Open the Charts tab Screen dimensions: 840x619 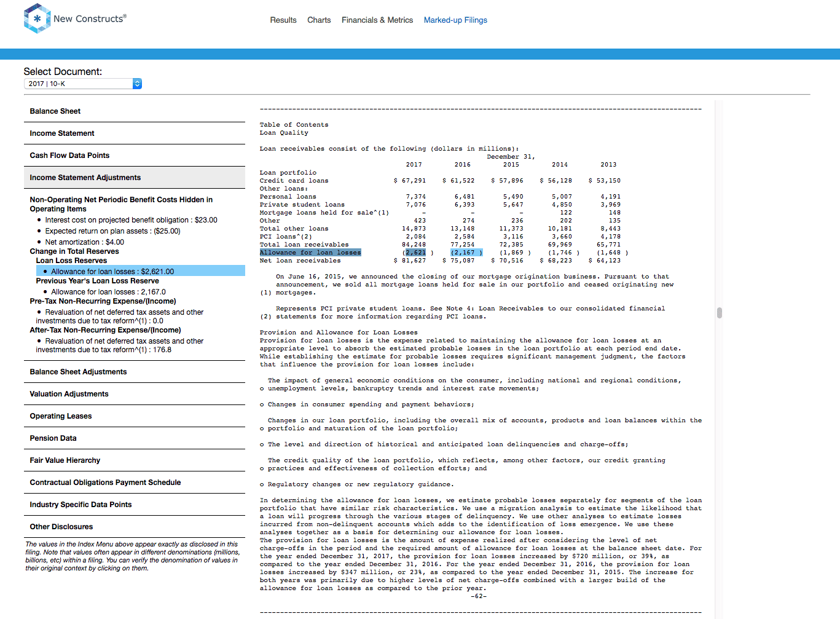coord(319,20)
